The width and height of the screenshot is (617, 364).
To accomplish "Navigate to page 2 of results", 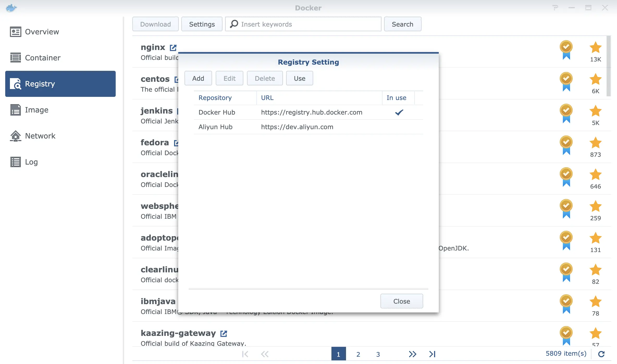I will [358, 353].
